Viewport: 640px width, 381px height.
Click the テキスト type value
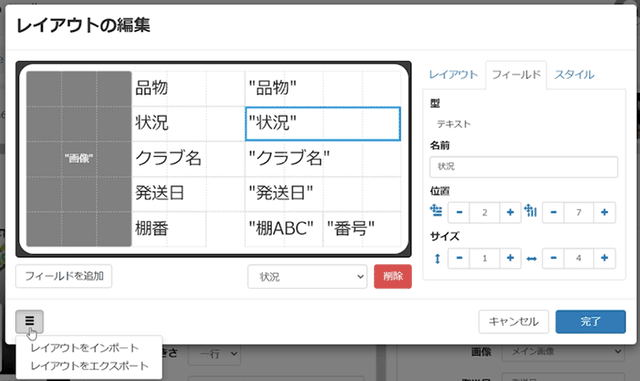[454, 124]
